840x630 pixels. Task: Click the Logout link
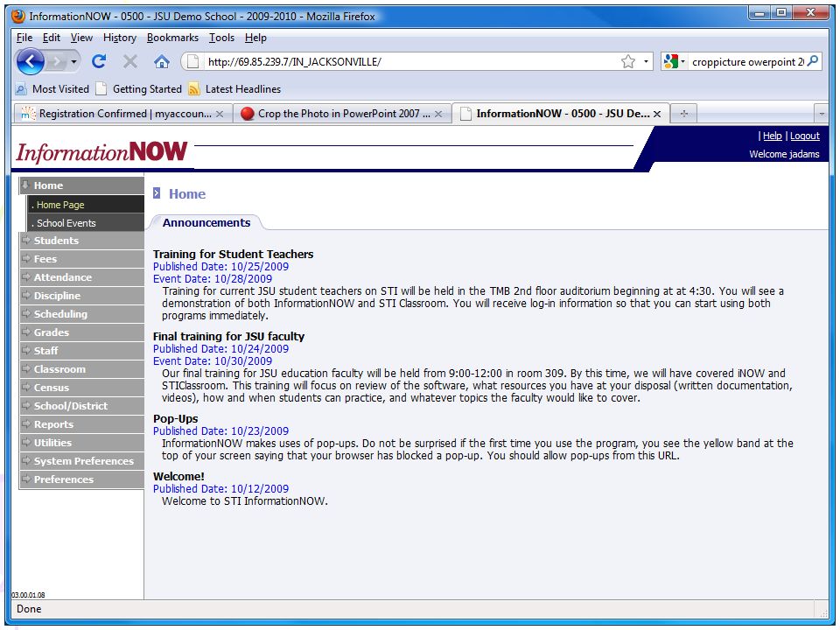point(805,136)
